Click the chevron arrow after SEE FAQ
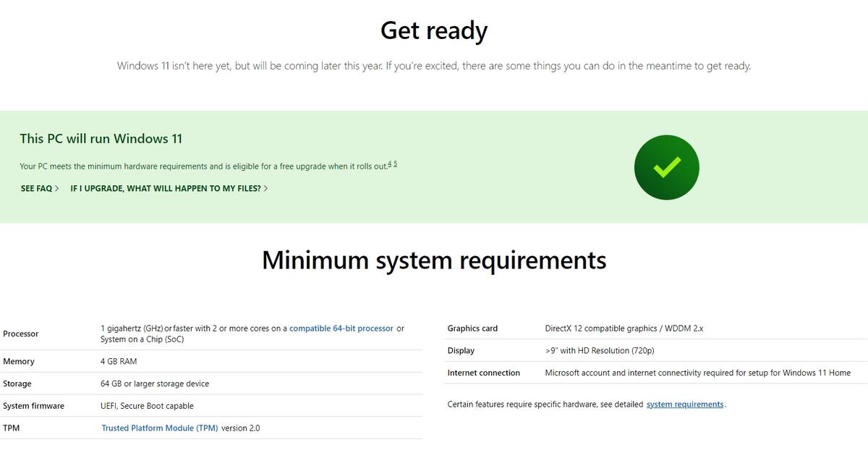 [x=57, y=188]
